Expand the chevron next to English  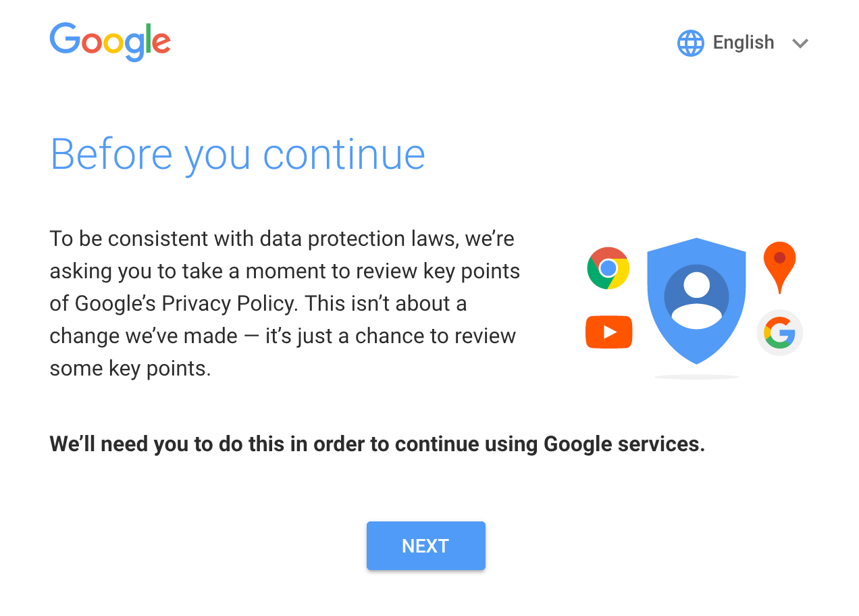pyautogui.click(x=800, y=43)
